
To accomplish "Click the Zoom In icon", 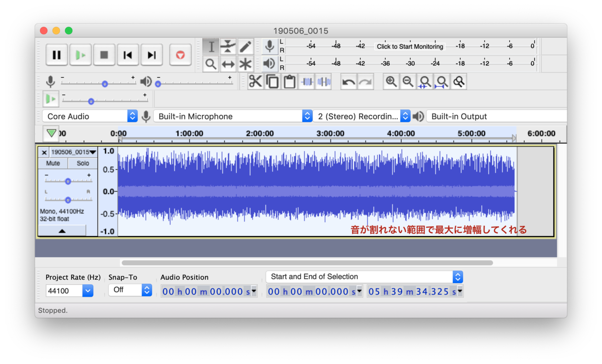I will (x=391, y=81).
